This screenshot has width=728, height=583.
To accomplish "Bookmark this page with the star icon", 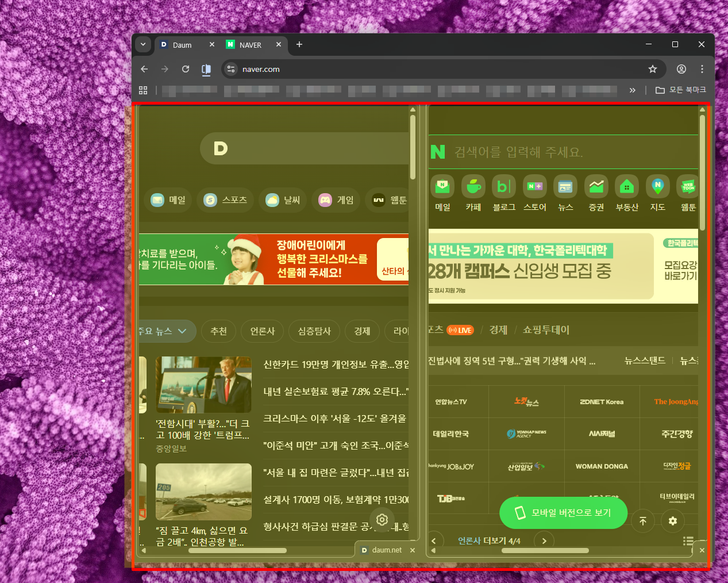I will click(x=653, y=69).
